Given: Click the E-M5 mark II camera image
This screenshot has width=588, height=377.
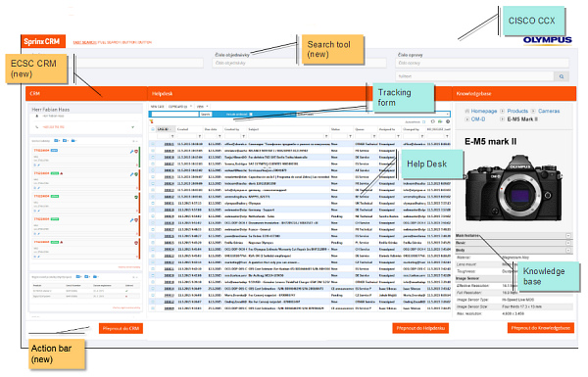Looking at the screenshot, I should pyautogui.click(x=514, y=188).
